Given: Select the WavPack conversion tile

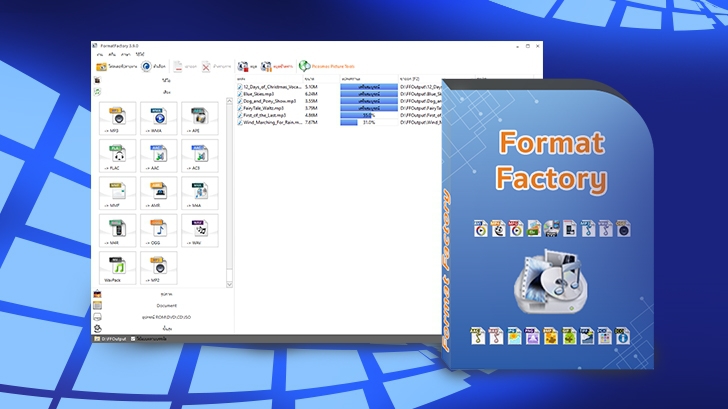Looking at the screenshot, I should pyautogui.click(x=117, y=268).
